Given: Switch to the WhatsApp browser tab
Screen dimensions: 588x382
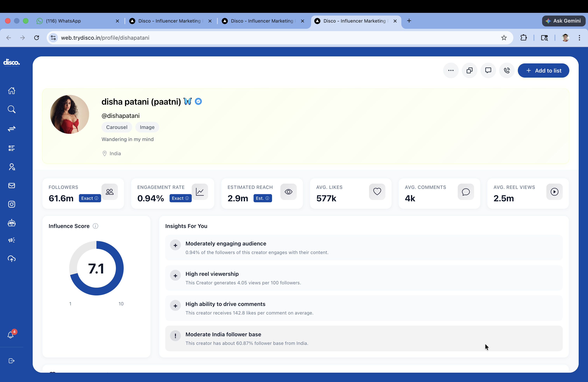Looking at the screenshot, I should [x=63, y=21].
